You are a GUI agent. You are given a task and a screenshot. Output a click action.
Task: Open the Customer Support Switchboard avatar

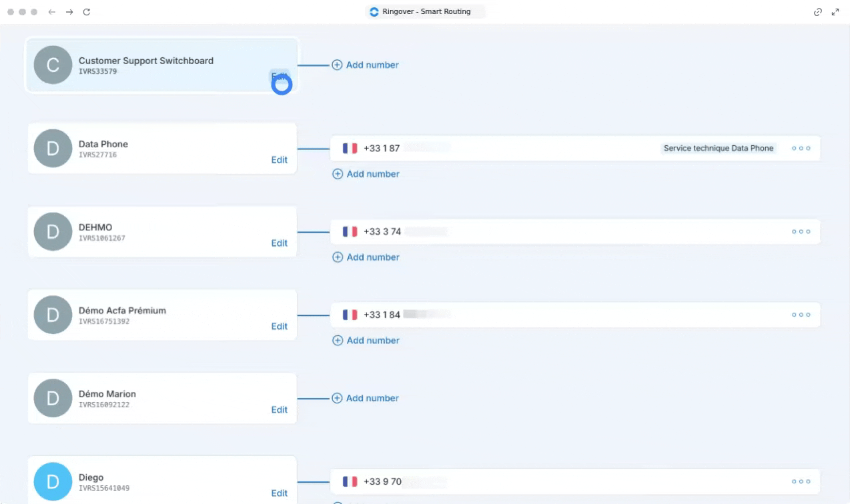click(x=53, y=65)
